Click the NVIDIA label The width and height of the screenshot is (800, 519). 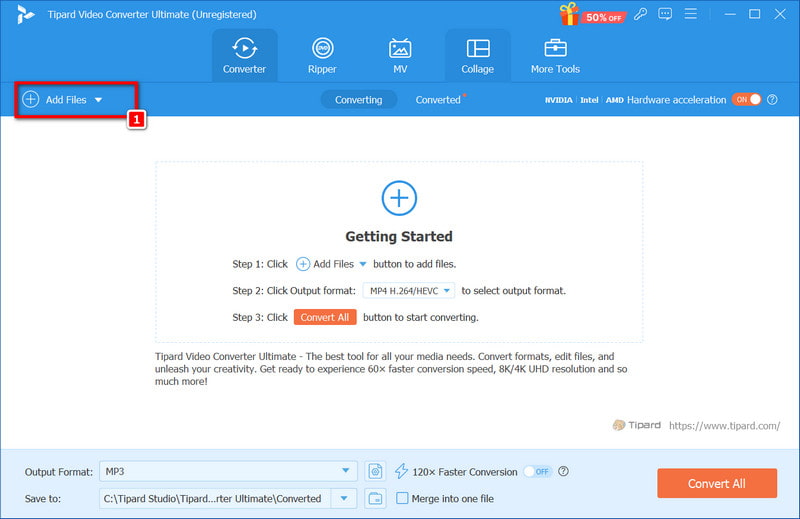[558, 100]
